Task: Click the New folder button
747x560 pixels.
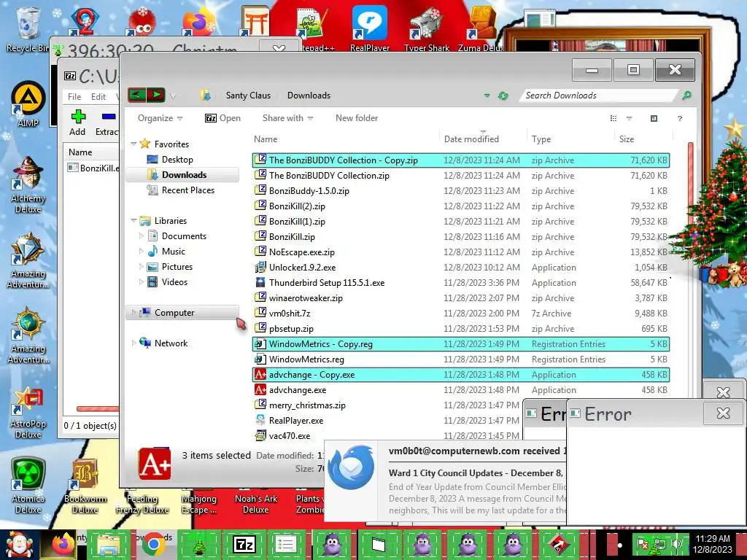Action: [357, 118]
